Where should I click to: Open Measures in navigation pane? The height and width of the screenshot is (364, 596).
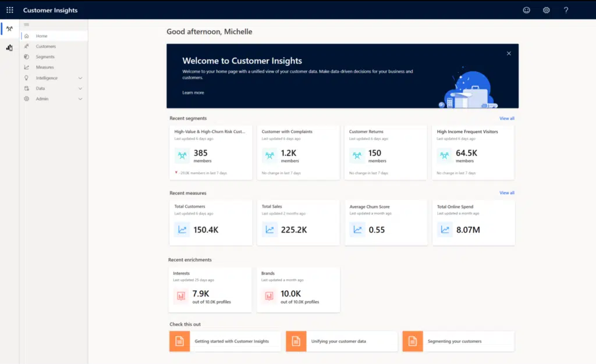(x=44, y=67)
